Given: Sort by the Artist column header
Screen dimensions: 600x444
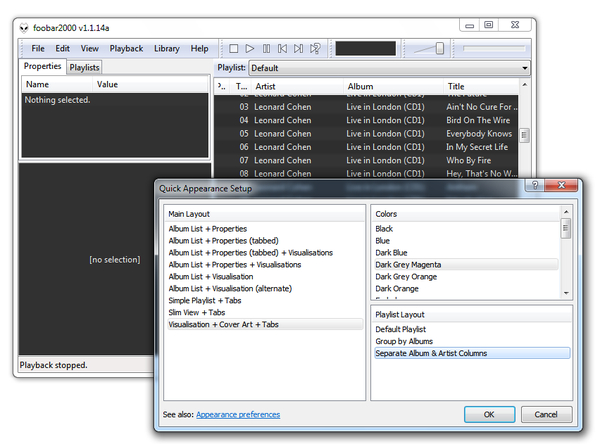Looking at the screenshot, I should [297, 86].
